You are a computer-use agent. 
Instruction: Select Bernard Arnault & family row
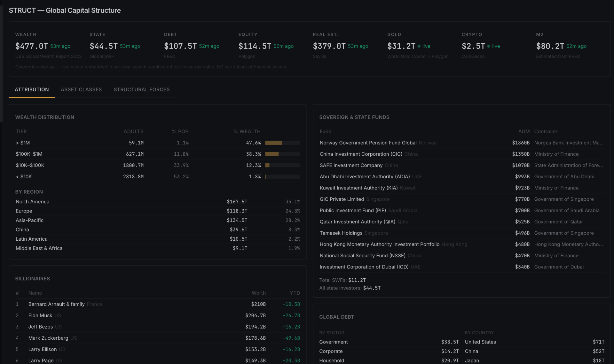coord(158,304)
